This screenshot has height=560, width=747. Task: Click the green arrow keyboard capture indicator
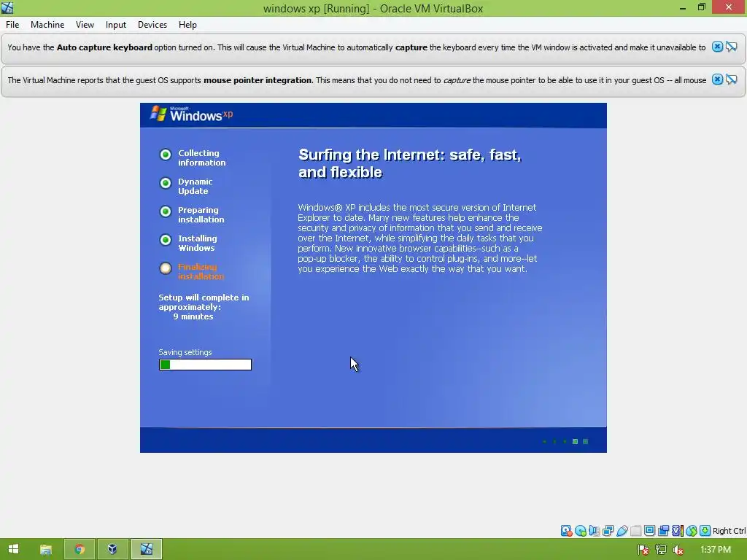(x=705, y=531)
